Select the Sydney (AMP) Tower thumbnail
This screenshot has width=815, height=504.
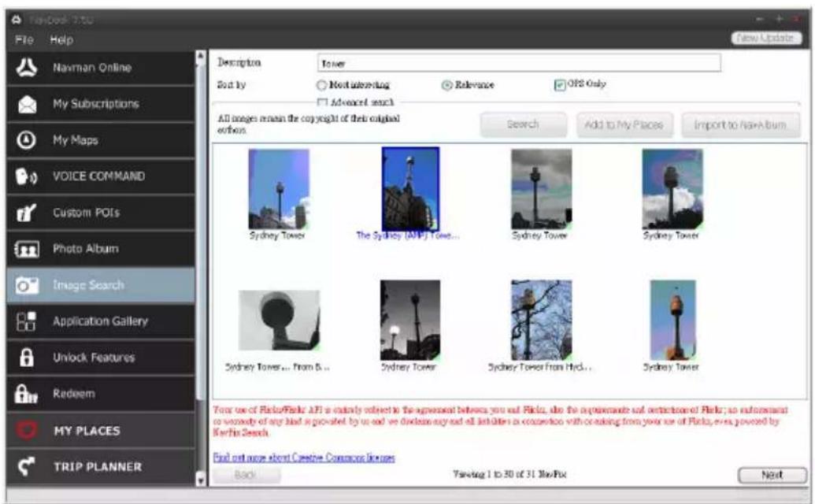point(410,189)
